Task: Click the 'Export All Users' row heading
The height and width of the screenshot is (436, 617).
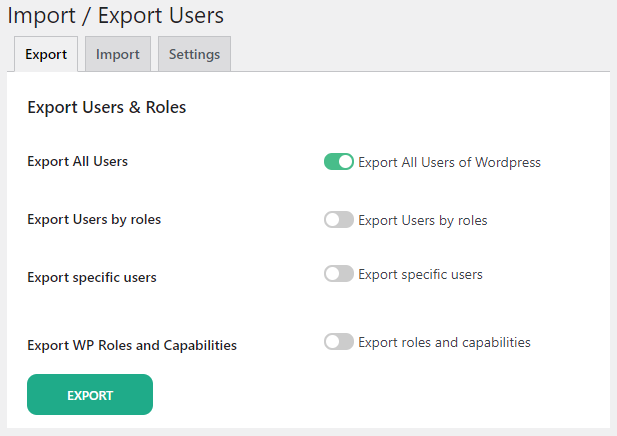Action: (78, 162)
